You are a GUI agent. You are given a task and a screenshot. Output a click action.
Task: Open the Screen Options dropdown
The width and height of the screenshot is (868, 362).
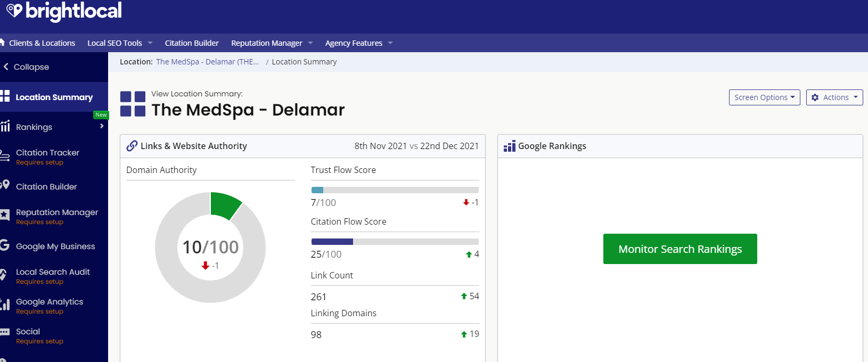[x=764, y=97]
